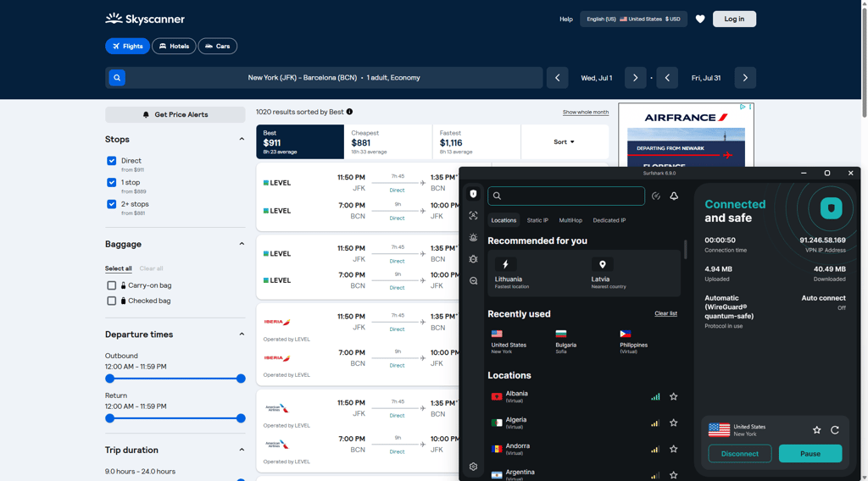
Task: Open saved trips heart icon
Action: [700, 19]
